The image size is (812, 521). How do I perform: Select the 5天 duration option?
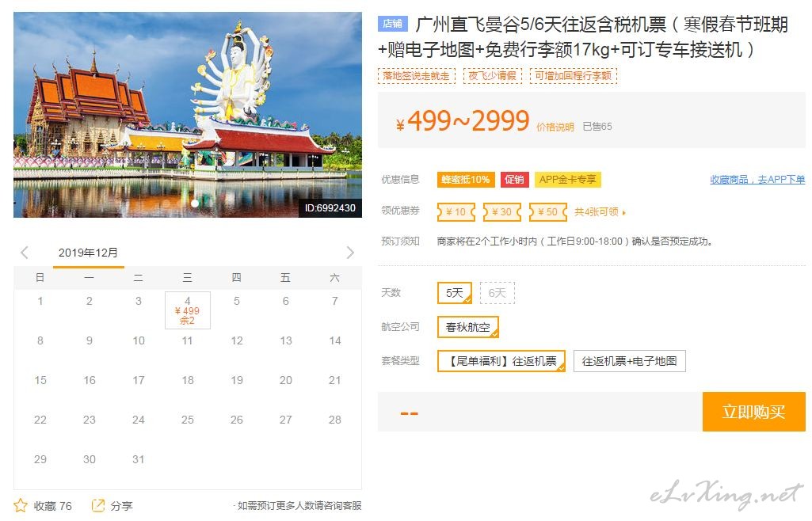[455, 293]
